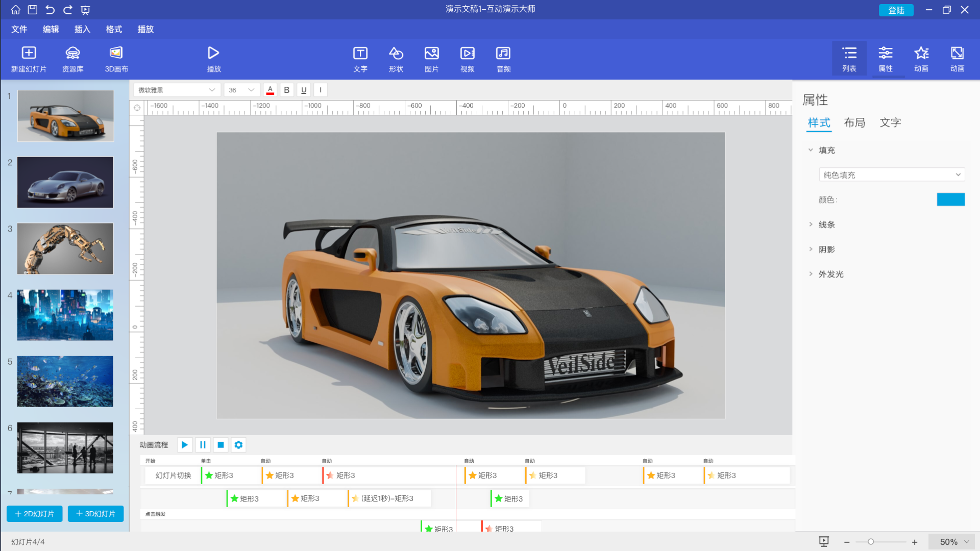Viewport: 980px width, 551px height.
Task: Click the blue fill color swatch
Action: 950,199
